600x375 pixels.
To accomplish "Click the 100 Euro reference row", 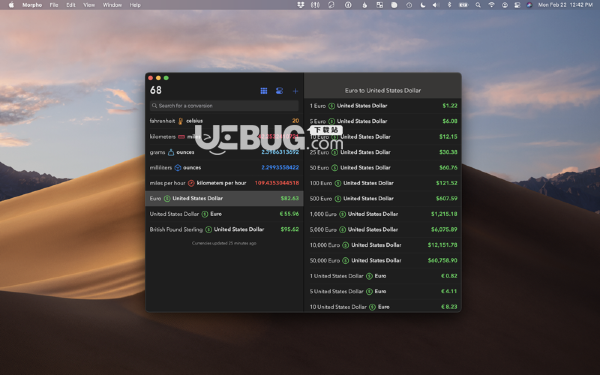I will (x=383, y=183).
